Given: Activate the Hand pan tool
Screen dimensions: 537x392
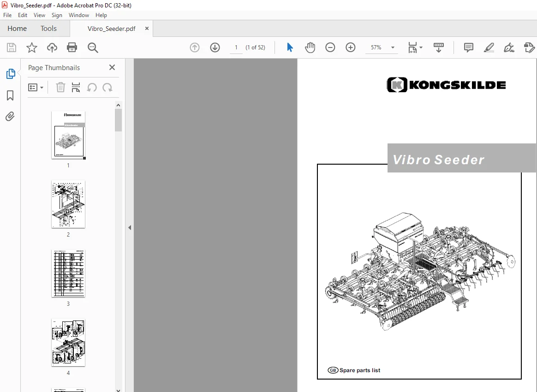Looking at the screenshot, I should click(x=310, y=48).
